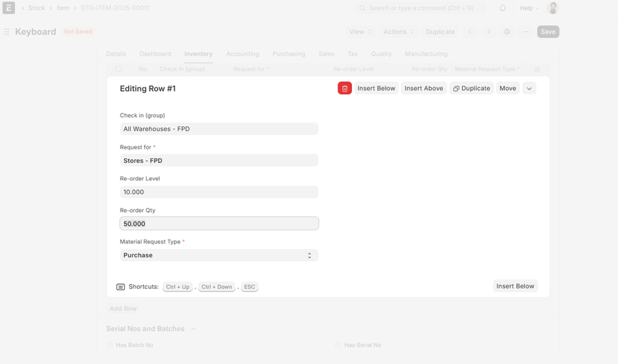Expand the Actions dropdown
Viewport: 618px width, 364px height.
pos(398,32)
